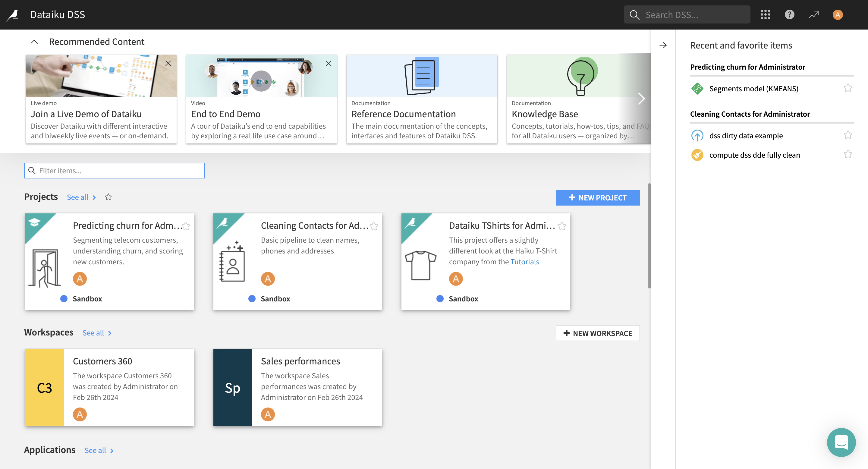Dismiss the End to End Demo card
This screenshot has width=868, height=469.
tap(329, 63)
